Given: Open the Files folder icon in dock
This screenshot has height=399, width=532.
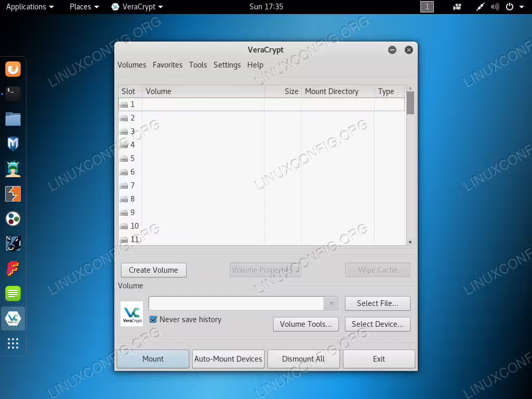Looking at the screenshot, I should [x=13, y=119].
